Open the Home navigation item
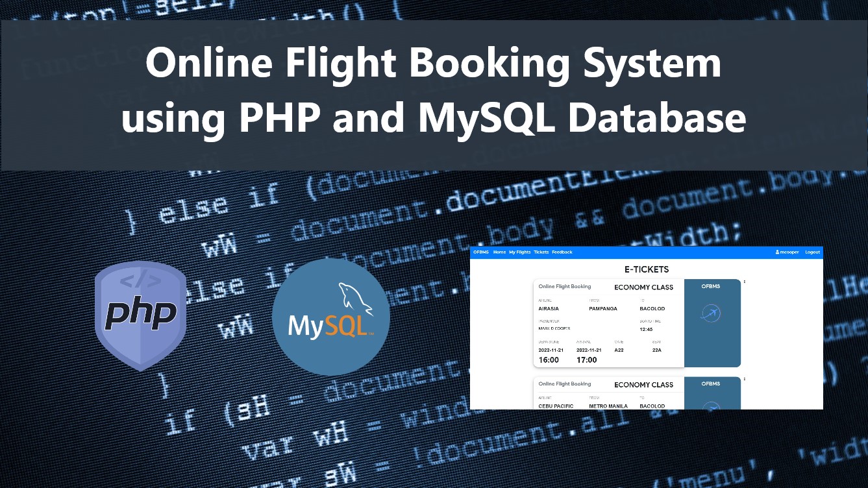Image resolution: width=868 pixels, height=488 pixels. pyautogui.click(x=499, y=252)
